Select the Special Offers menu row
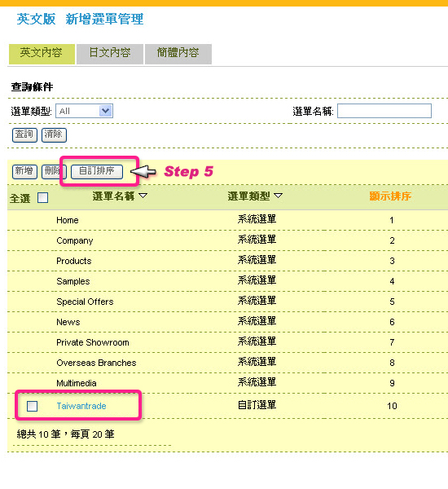 (227, 302)
